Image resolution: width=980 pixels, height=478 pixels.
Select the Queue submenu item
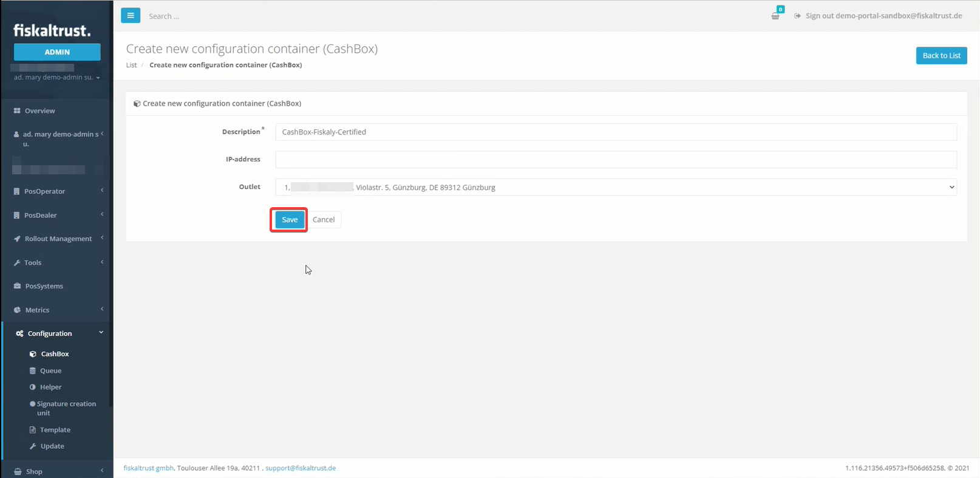pyautogui.click(x=50, y=370)
